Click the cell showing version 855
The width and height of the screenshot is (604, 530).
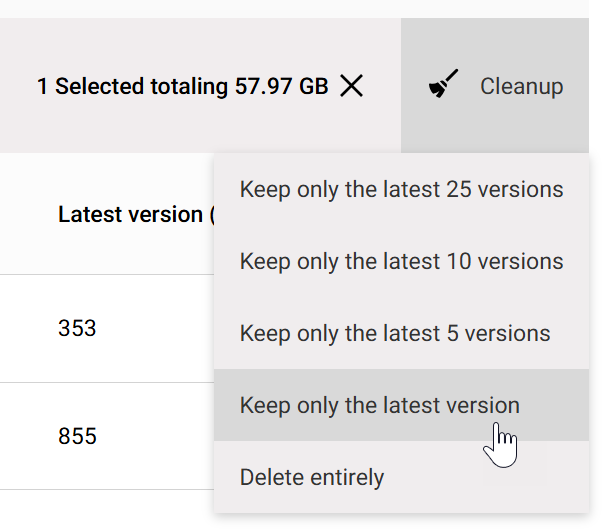77,436
